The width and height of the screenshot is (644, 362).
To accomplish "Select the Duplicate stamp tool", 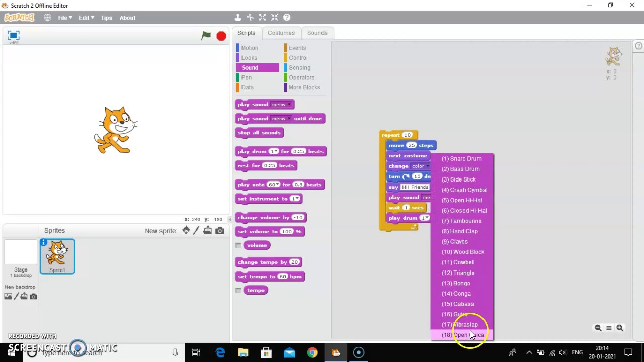I will [238, 18].
